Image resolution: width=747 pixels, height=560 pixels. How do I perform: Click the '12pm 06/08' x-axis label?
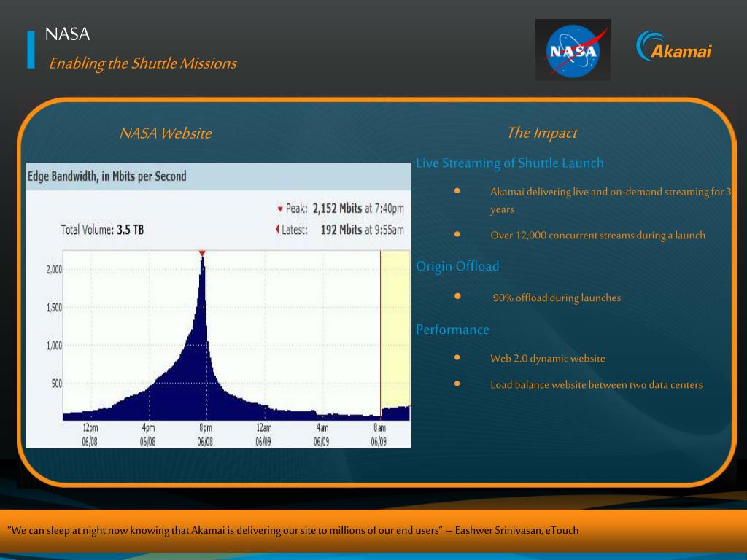(90, 435)
